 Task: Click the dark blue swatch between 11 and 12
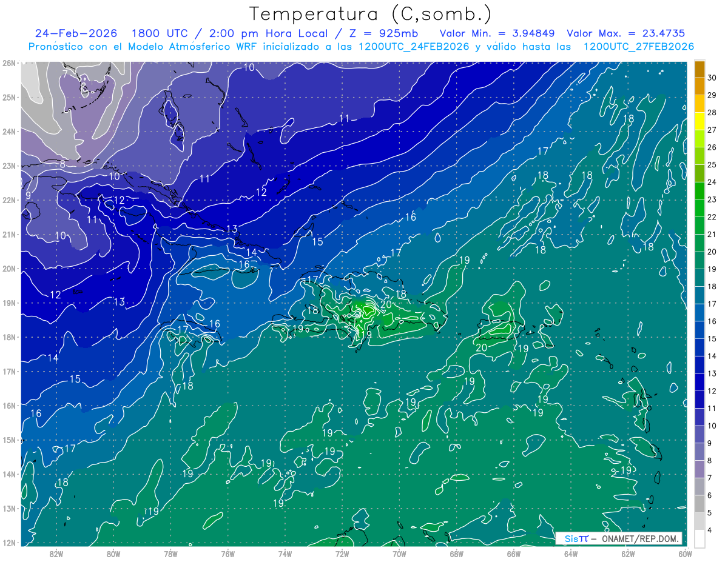(699, 400)
